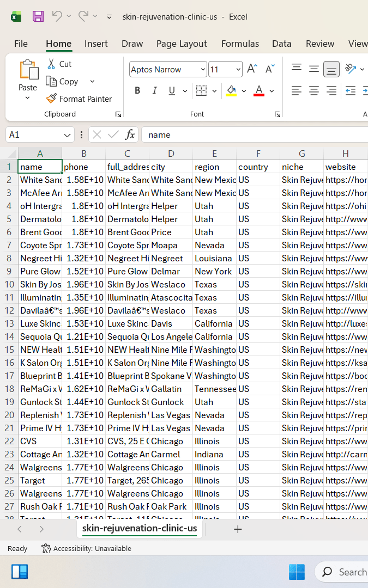This screenshot has height=588, width=368.
Task: Align text left
Action: pyautogui.click(x=296, y=90)
